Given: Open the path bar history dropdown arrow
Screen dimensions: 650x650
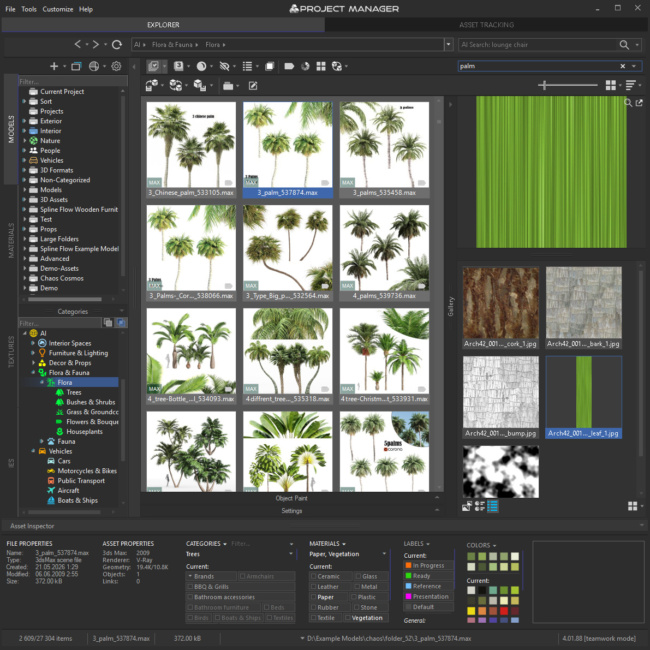Looking at the screenshot, I should (x=449, y=44).
